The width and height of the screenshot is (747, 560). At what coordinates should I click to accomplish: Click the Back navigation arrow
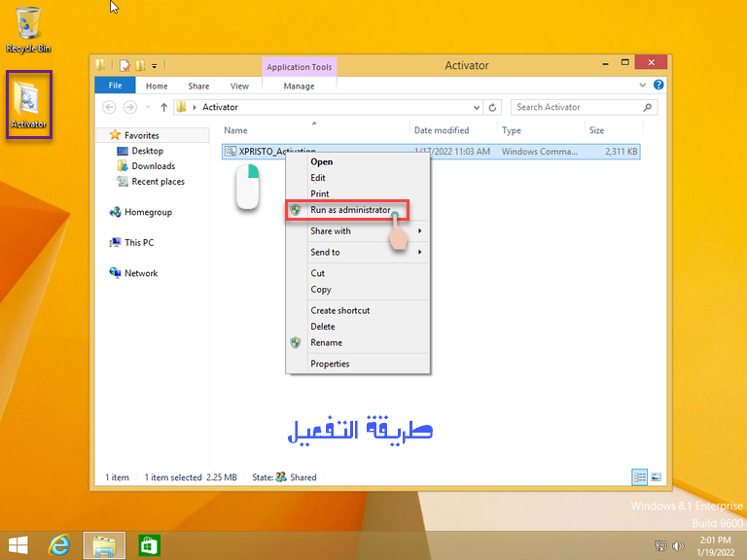pos(109,107)
